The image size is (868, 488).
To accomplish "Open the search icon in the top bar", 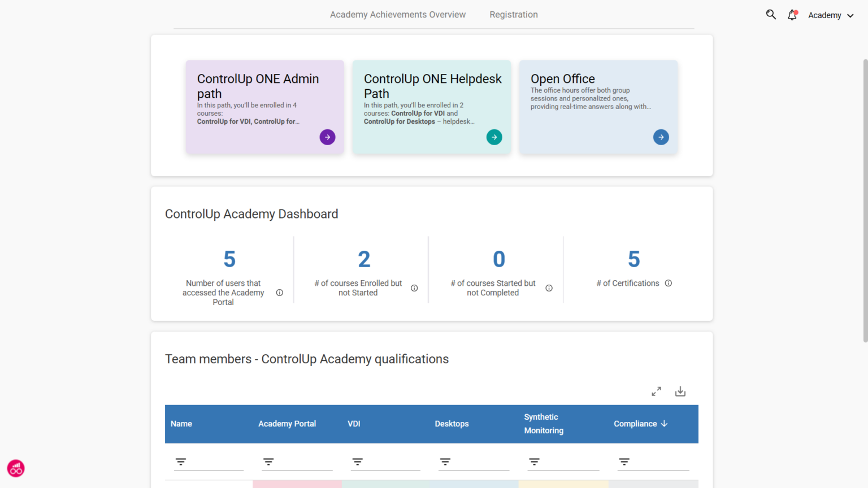I will tap(771, 14).
